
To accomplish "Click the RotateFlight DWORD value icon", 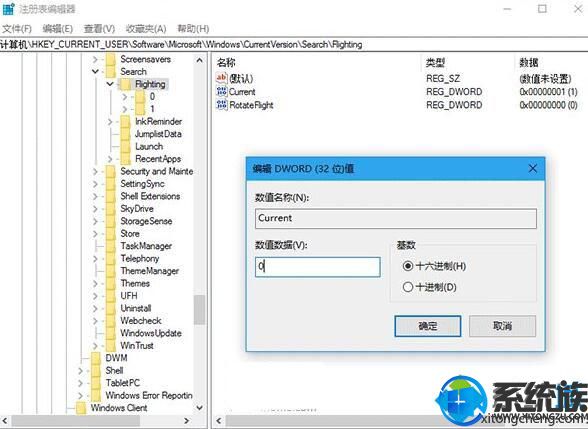I will [x=222, y=105].
